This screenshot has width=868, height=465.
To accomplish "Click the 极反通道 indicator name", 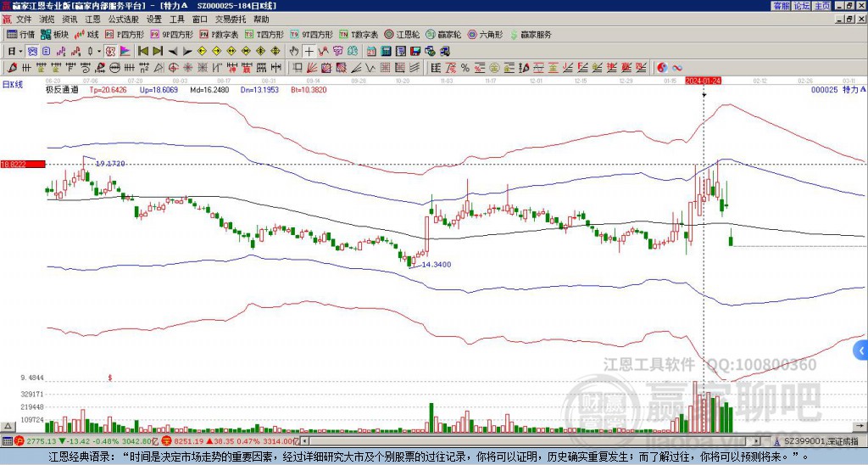I will pyautogui.click(x=61, y=89).
